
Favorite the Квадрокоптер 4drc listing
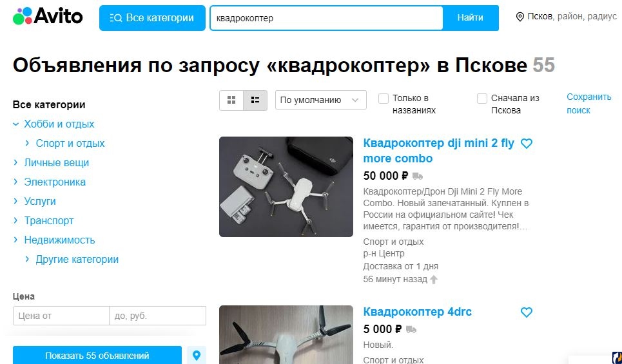coord(527,312)
